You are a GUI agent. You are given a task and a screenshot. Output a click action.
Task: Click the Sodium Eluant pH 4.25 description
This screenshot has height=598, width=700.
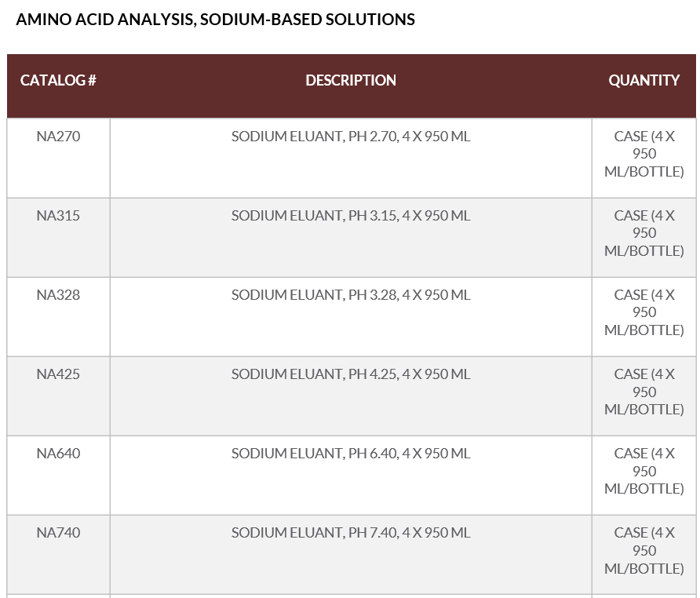click(351, 374)
